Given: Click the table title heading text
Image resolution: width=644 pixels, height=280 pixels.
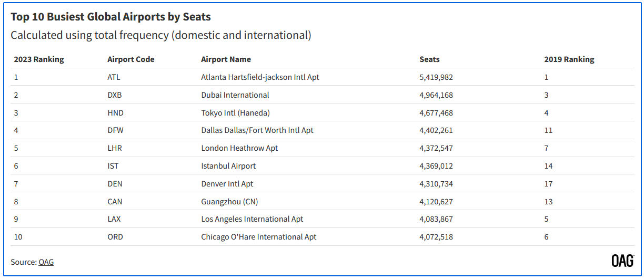Looking at the screenshot, I should 110,17.
